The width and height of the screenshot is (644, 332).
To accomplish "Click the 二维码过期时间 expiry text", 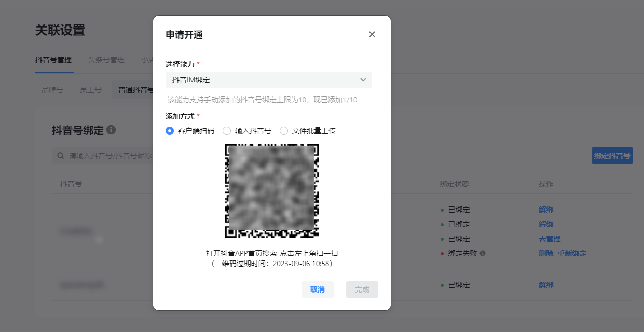I will point(272,264).
